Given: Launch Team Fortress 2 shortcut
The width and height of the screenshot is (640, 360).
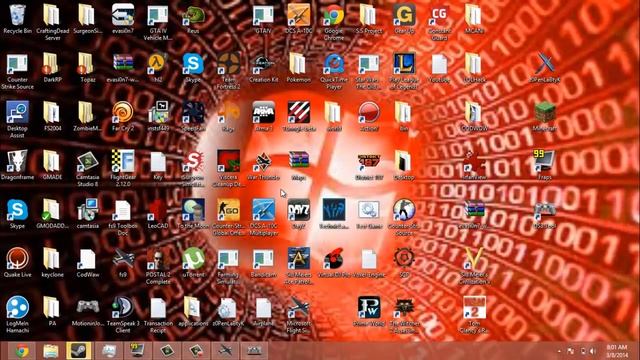Looking at the screenshot, I should click(x=229, y=71).
